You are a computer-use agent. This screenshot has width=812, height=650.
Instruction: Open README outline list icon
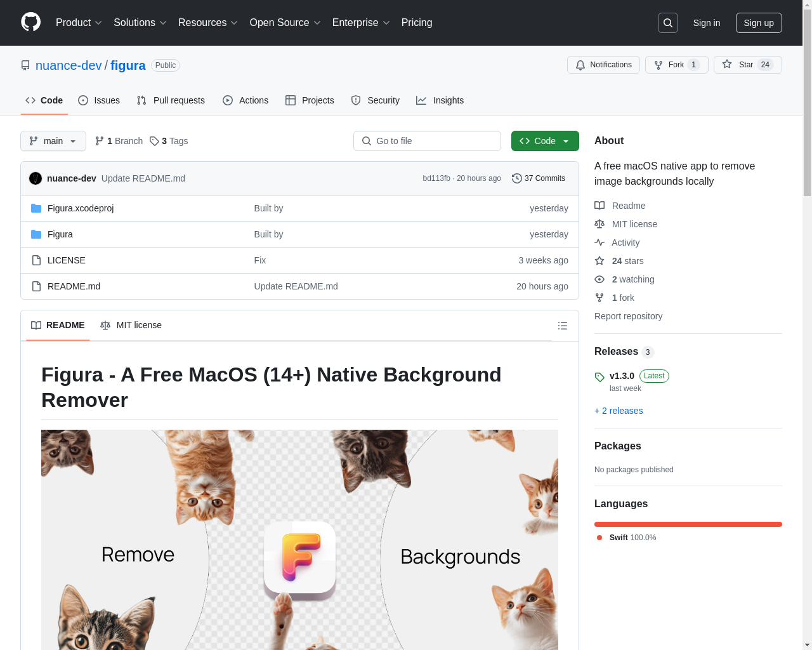(x=563, y=326)
